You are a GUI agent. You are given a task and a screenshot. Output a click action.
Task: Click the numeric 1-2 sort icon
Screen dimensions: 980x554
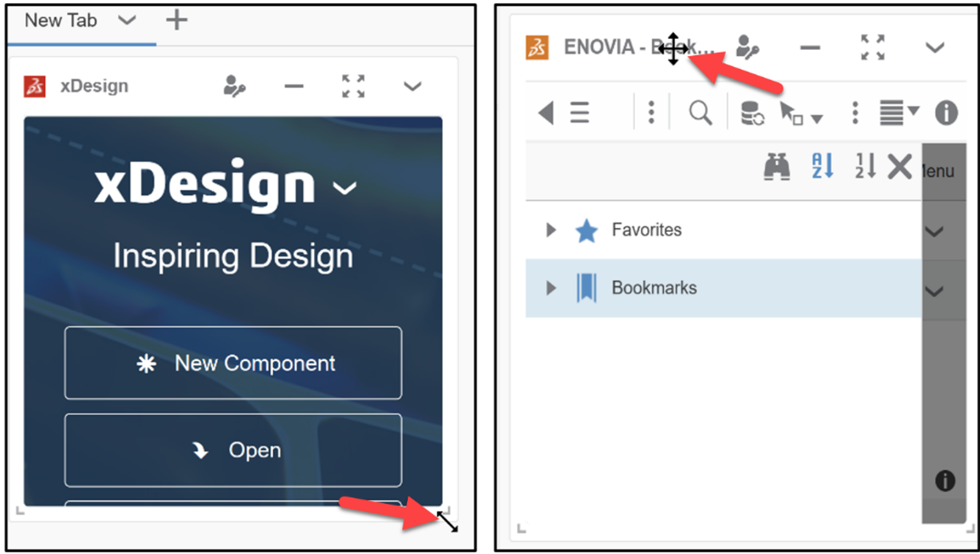tap(864, 167)
